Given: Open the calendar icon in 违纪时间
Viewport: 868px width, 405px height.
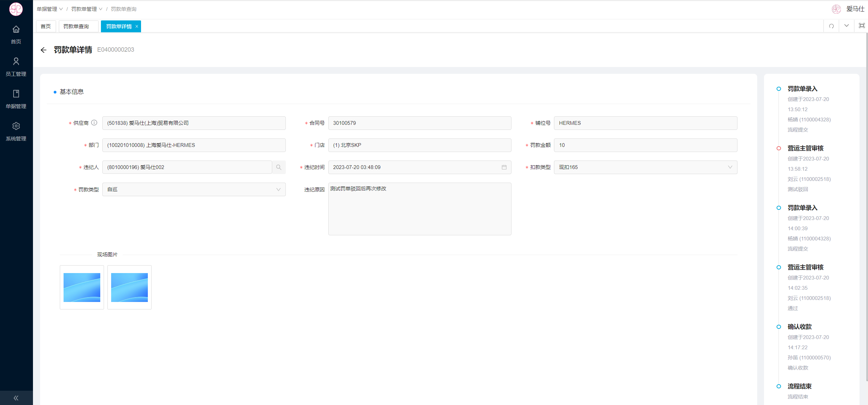Looking at the screenshot, I should tap(504, 167).
